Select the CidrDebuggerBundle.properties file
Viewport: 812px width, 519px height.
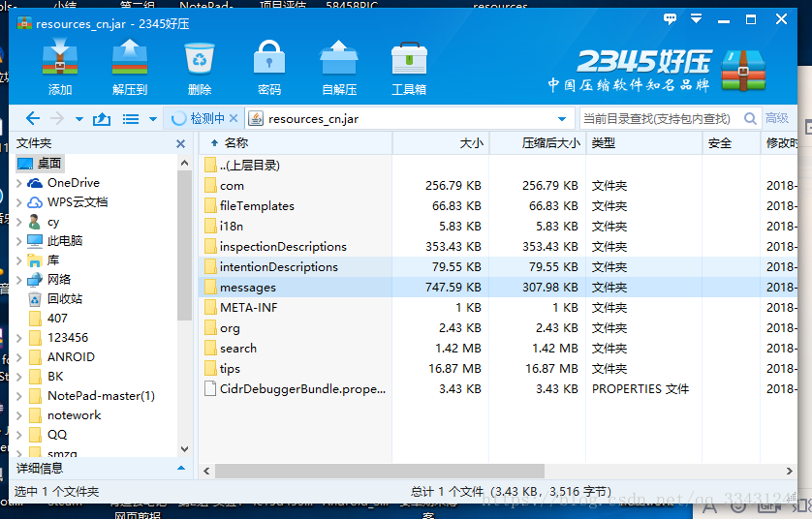coord(498,388)
